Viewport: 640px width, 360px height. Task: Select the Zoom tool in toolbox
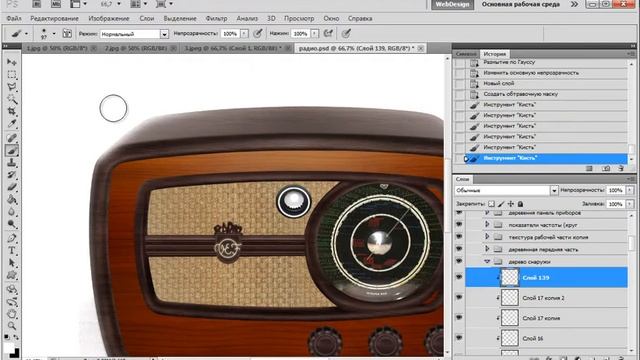click(x=12, y=325)
